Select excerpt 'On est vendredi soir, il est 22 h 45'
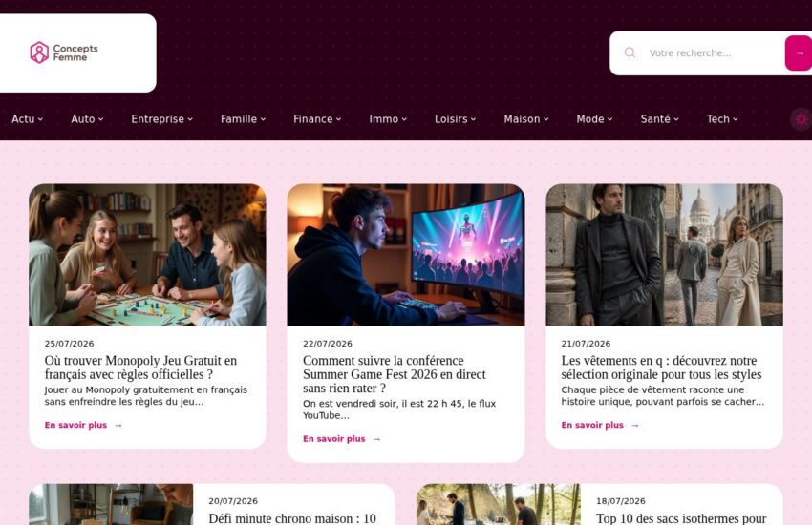 tap(399, 409)
